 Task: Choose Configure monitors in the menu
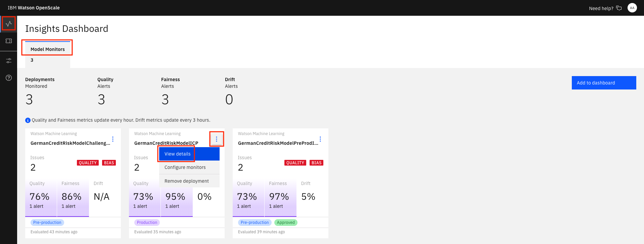tap(185, 167)
